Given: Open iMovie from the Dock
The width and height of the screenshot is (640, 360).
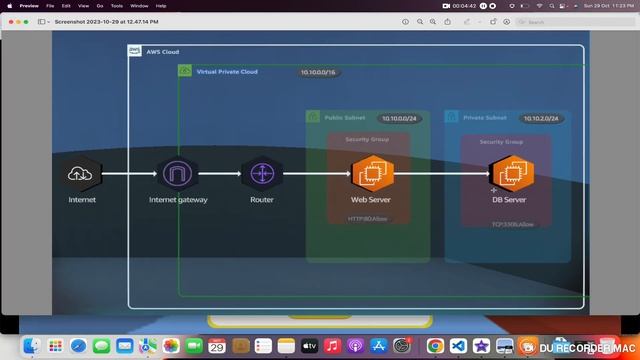Looking at the screenshot, I should [x=482, y=346].
